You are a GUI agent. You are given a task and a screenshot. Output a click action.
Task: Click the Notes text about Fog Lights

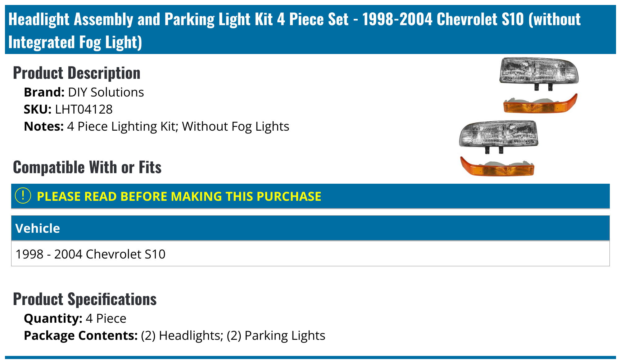click(178, 127)
